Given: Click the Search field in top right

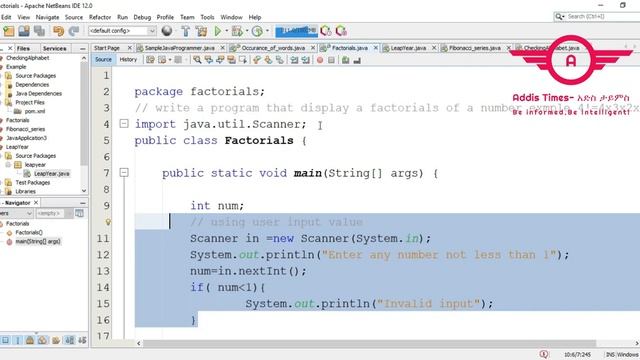Looking at the screenshot, I should point(597,16).
